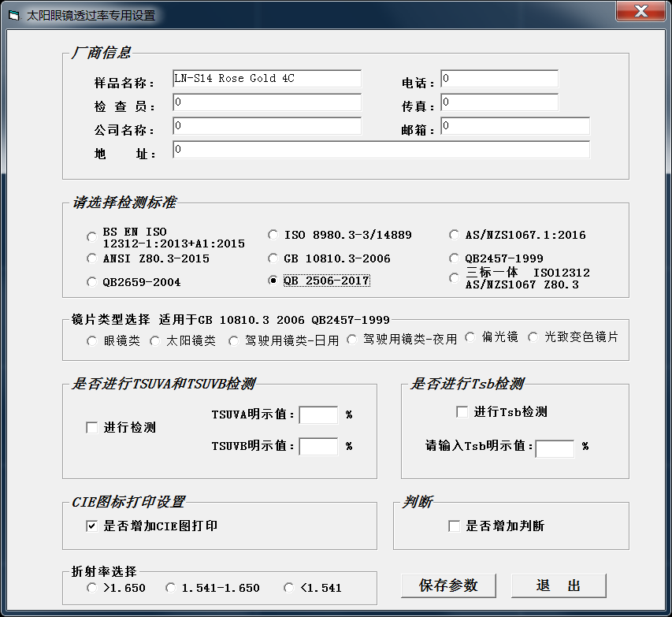This screenshot has height=617, width=672.
Task: Click the application icon in title bar
Action: [x=13, y=15]
